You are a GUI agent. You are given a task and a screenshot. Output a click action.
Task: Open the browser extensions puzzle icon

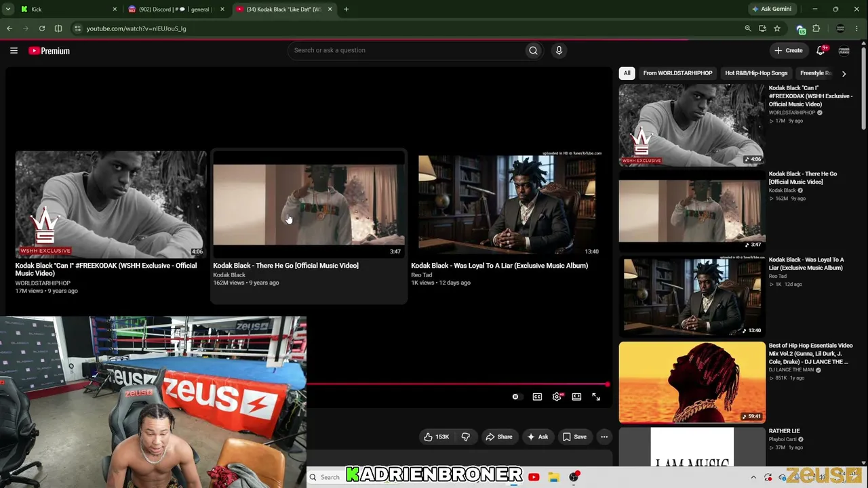816,28
